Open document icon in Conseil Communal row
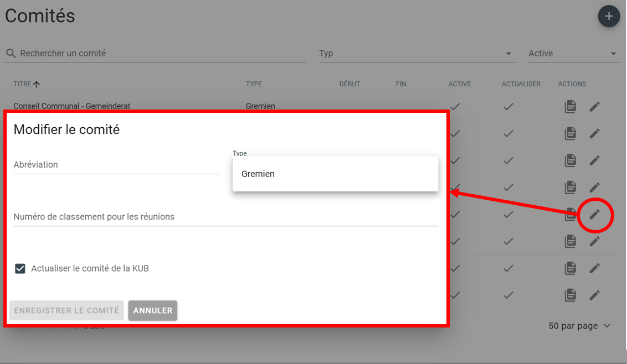The height and width of the screenshot is (364, 627). point(570,106)
